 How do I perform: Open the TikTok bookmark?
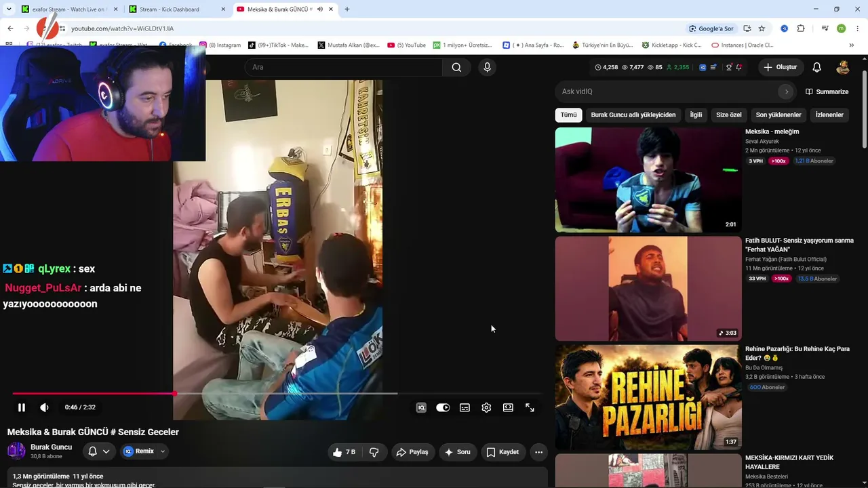pyautogui.click(x=278, y=45)
